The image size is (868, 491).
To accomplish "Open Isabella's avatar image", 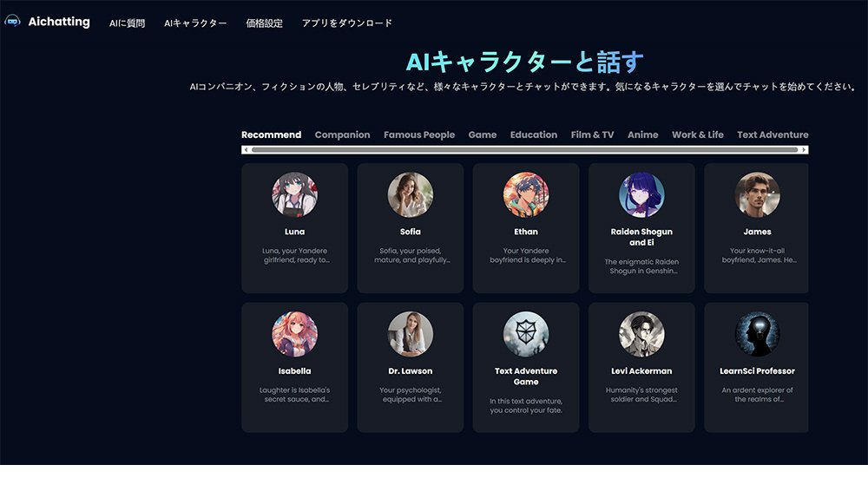I will [x=294, y=334].
